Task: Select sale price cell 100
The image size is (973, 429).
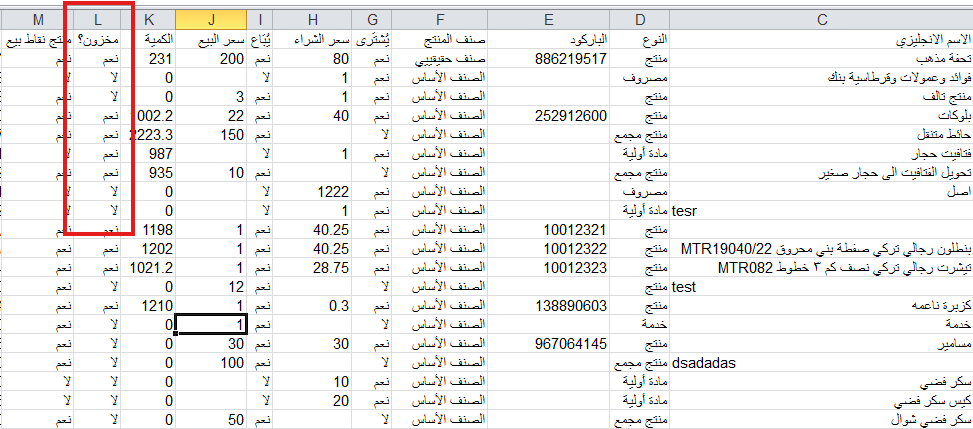Action: pos(212,363)
